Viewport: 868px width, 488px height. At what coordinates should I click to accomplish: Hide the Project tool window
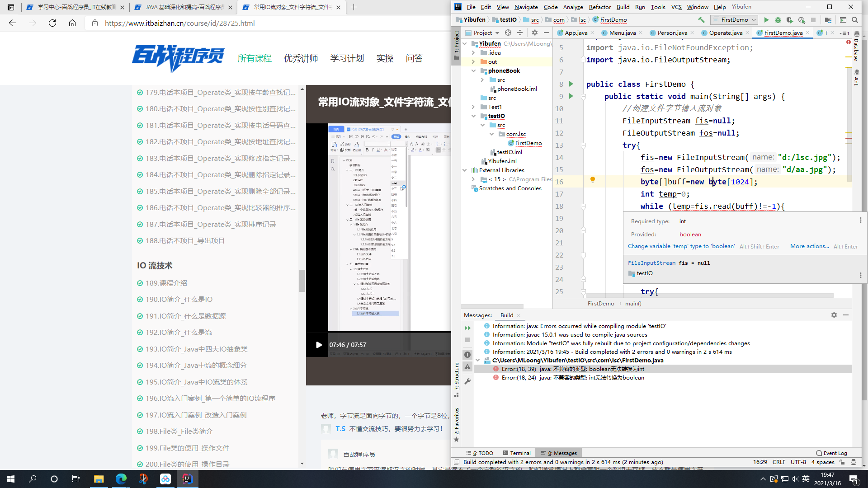click(x=547, y=33)
